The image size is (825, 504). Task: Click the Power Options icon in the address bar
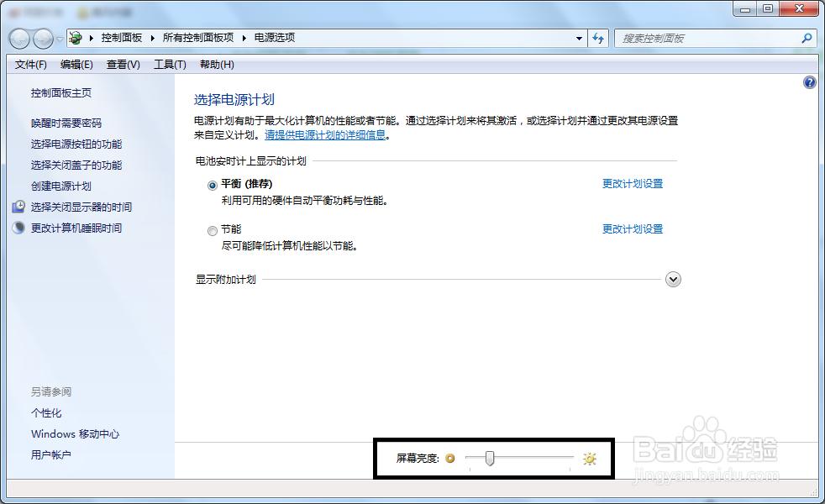pos(74,38)
